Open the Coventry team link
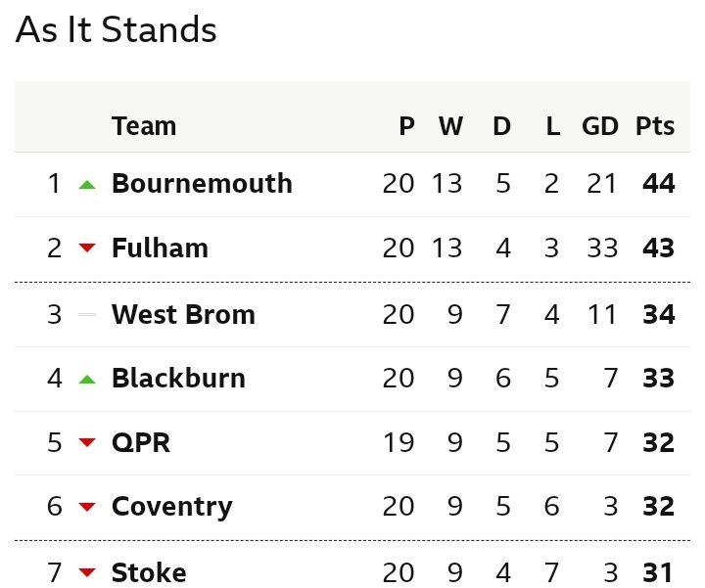Screen dimensions: 705x588 [x=172, y=507]
